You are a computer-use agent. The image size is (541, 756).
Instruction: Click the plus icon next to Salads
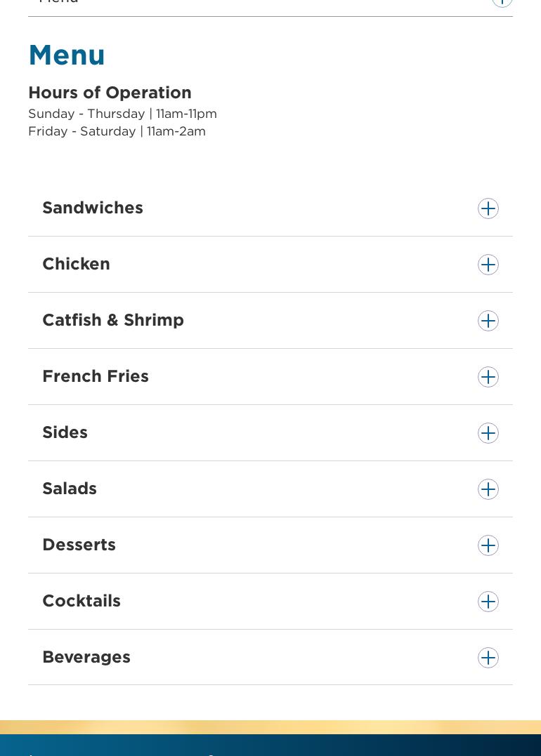(x=488, y=489)
